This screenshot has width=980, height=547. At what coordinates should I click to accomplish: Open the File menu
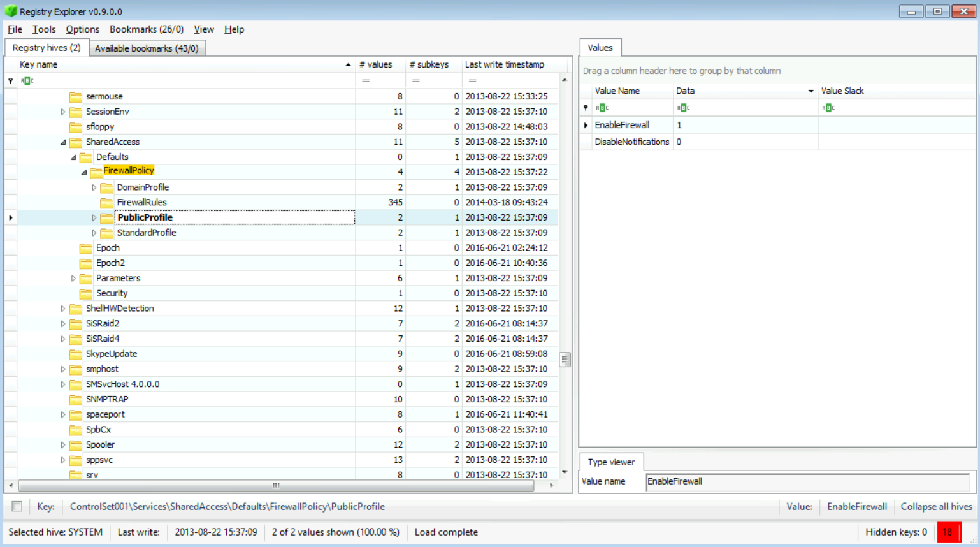pos(15,29)
